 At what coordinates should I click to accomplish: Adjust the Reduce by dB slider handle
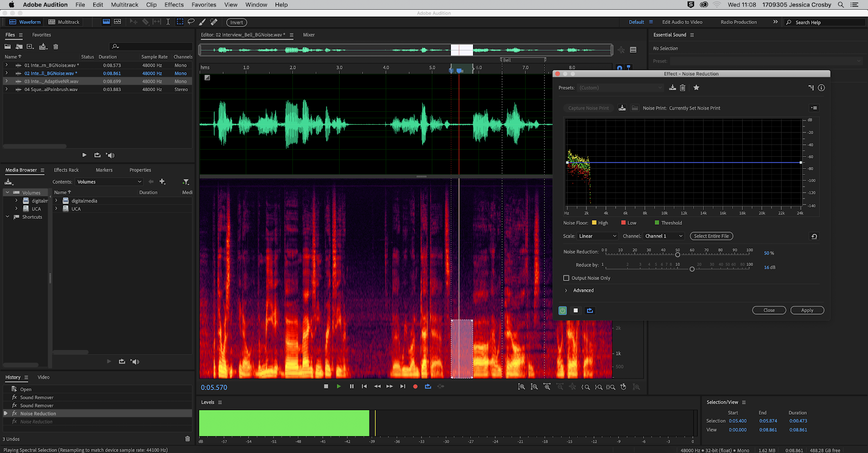click(692, 269)
